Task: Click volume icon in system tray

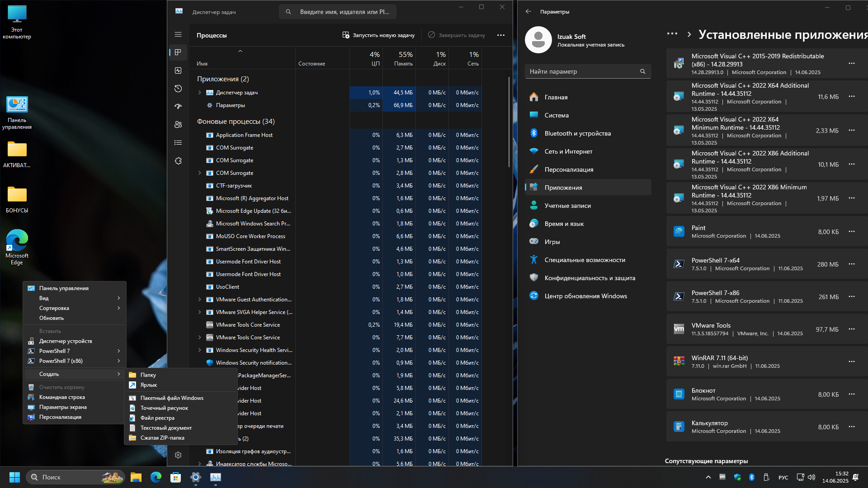Action: coord(811,477)
